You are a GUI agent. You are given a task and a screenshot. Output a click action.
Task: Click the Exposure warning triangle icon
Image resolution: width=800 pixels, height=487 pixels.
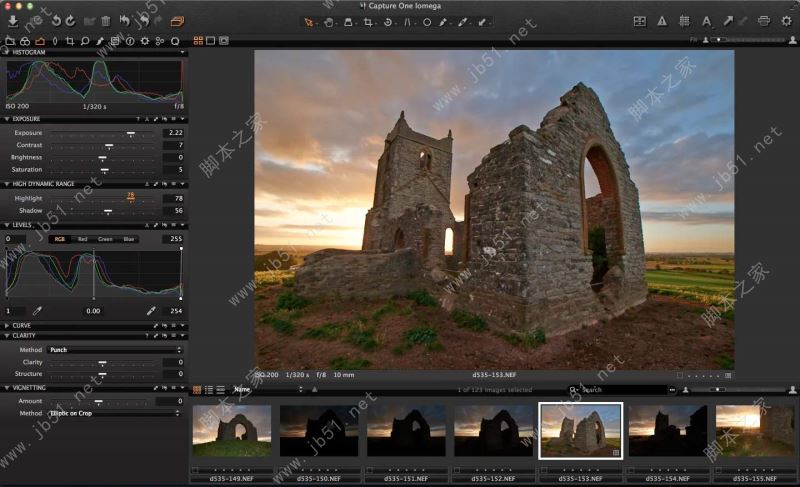[x=662, y=21]
